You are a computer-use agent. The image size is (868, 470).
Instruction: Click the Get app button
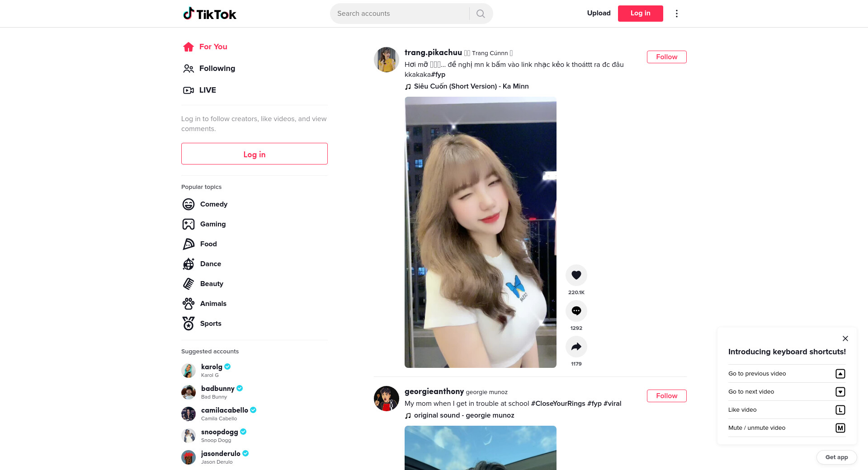tap(836, 457)
